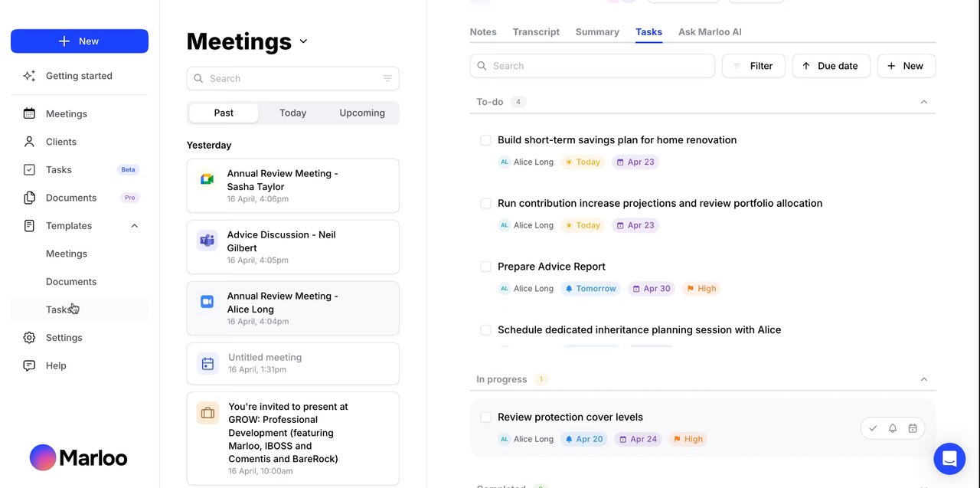980x488 pixels.
Task: Click the filter icon in Meetings search
Action: [387, 78]
